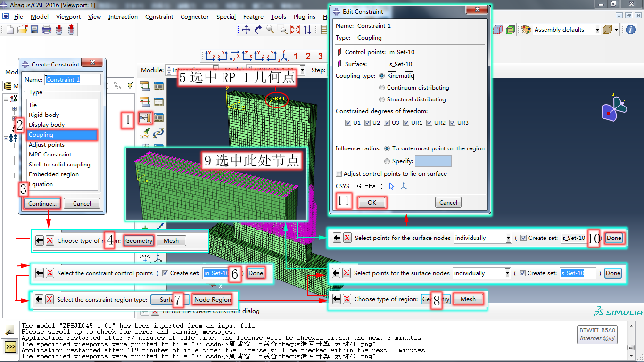Select the Box Zoom tool
Viewport: 644px width, 362px height.
click(x=282, y=30)
